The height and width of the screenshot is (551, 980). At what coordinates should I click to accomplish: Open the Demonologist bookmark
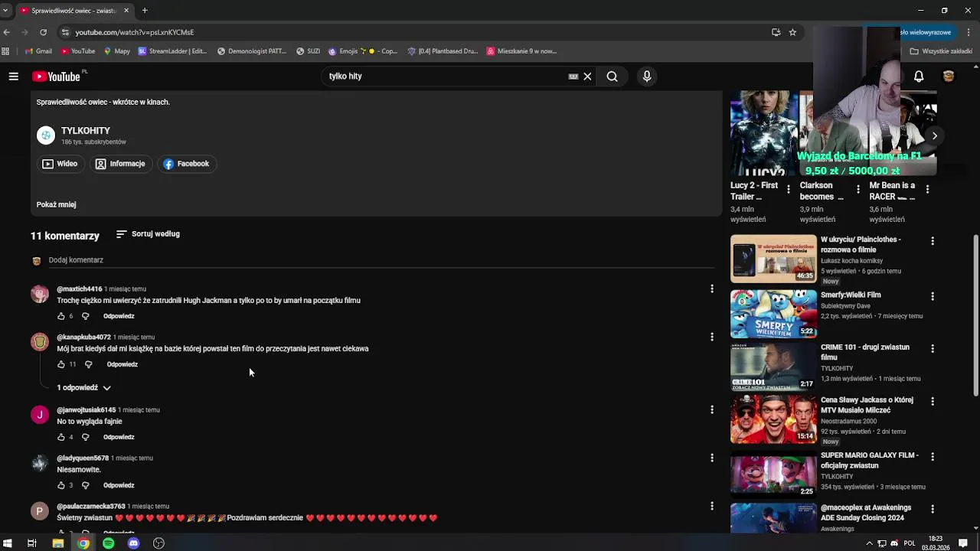[251, 51]
